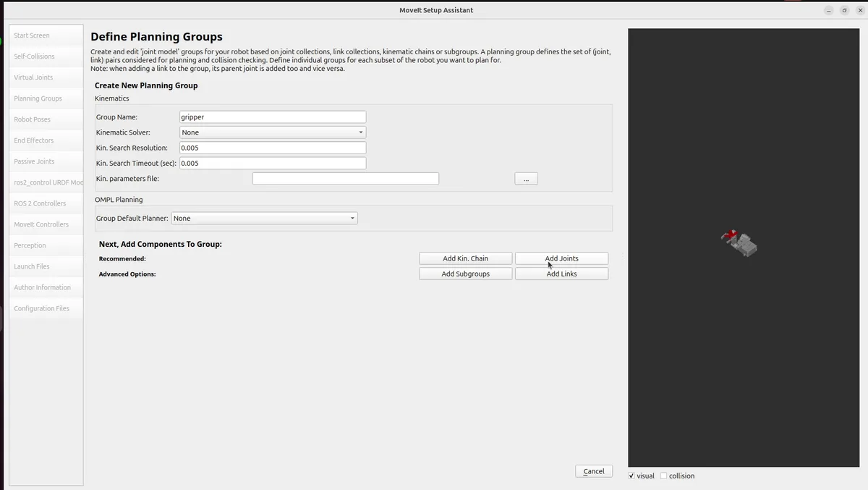Enable collision checkbox
Screen dimensions: 868x490
coord(663,476)
